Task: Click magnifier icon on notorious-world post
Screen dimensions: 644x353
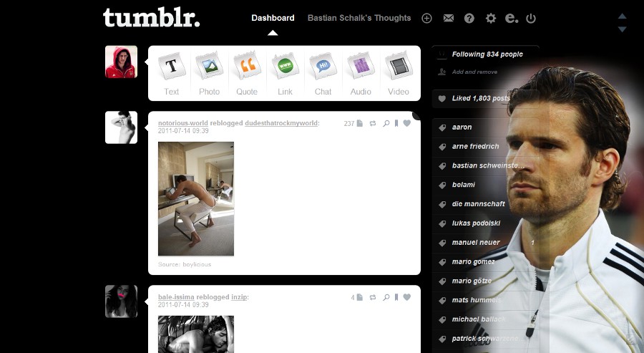Action: 386,123
